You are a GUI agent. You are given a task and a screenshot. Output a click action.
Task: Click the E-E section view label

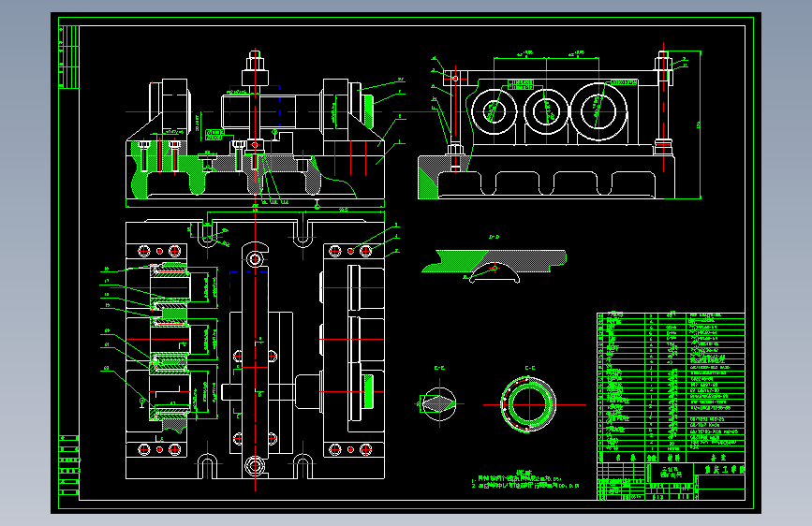(x=439, y=368)
